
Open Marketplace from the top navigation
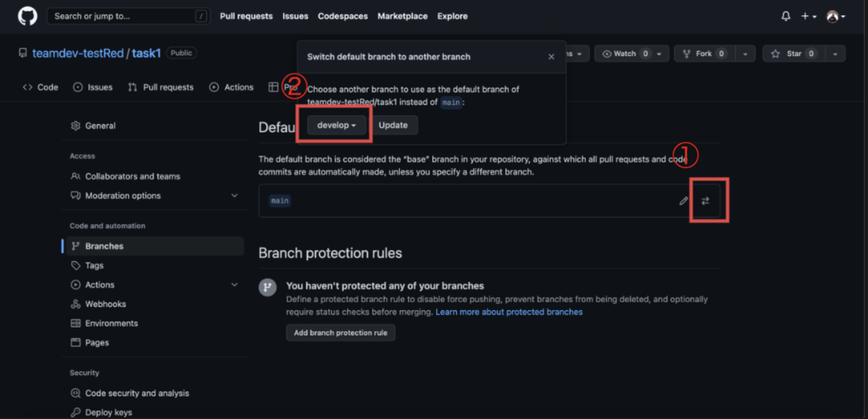pyautogui.click(x=402, y=16)
